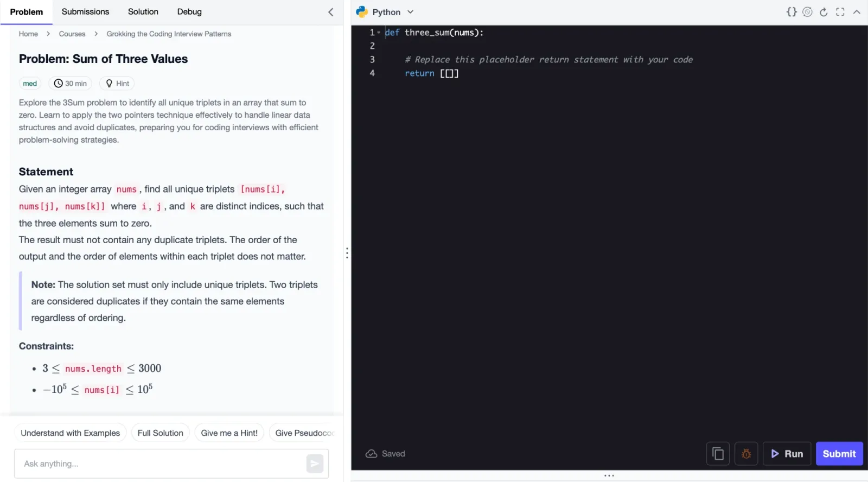The height and width of the screenshot is (482, 868).
Task: Fold the three_sum function at line 1
Action: pyautogui.click(x=379, y=33)
